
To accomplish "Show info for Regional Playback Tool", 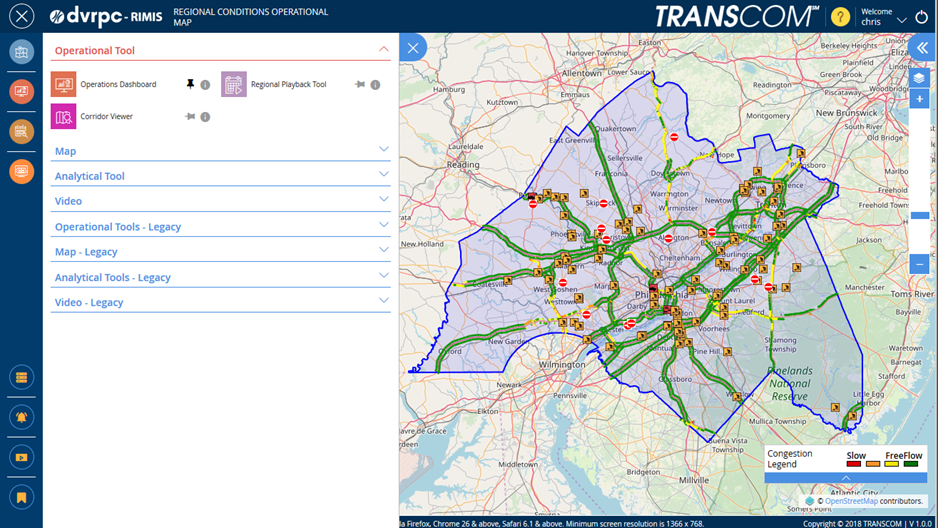I will 375,85.
